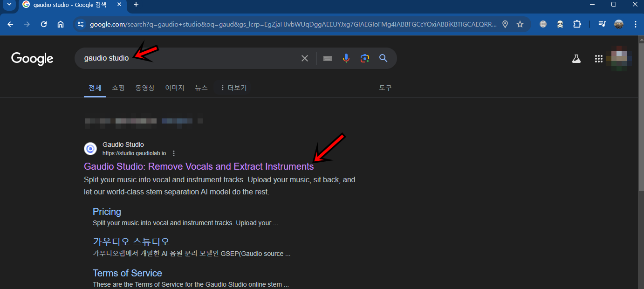Clear the search query with X
Viewport: 644px width, 289px height.
click(305, 58)
